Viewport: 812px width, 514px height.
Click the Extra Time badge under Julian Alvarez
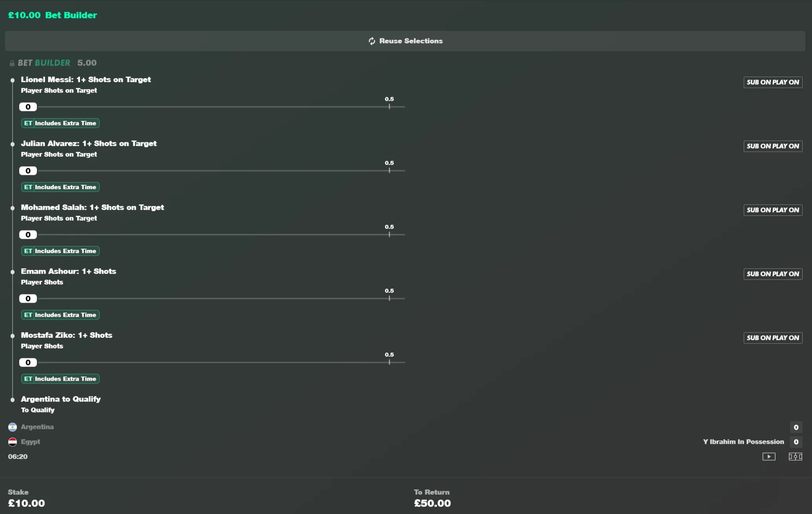point(60,187)
